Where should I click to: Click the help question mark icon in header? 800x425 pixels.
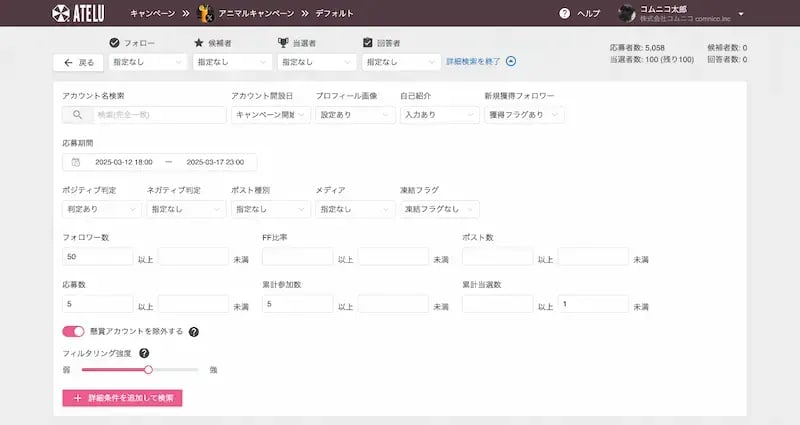coord(564,13)
